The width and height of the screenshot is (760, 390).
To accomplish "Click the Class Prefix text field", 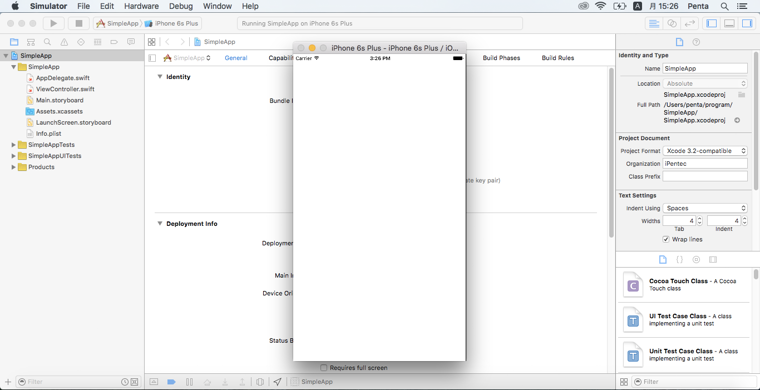I will [x=705, y=176].
